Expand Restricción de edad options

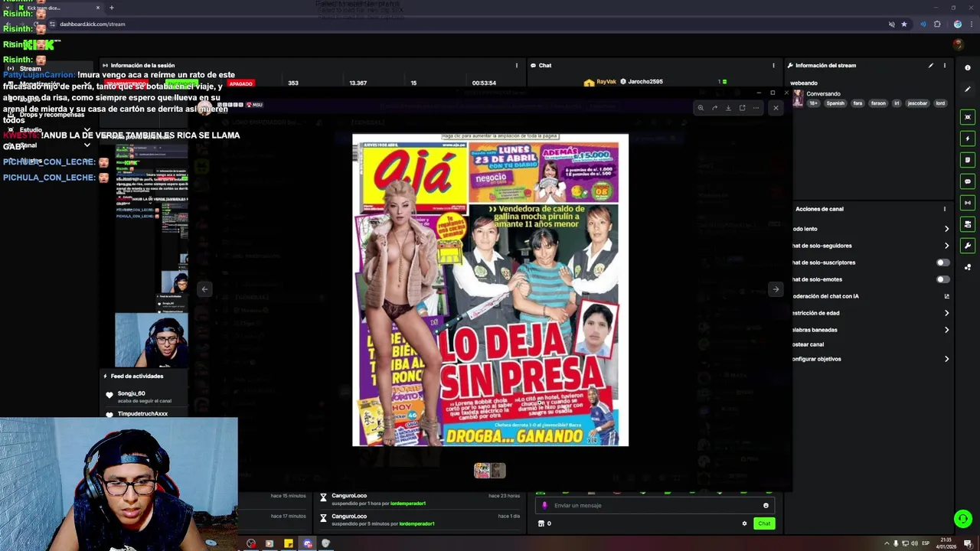(x=946, y=313)
